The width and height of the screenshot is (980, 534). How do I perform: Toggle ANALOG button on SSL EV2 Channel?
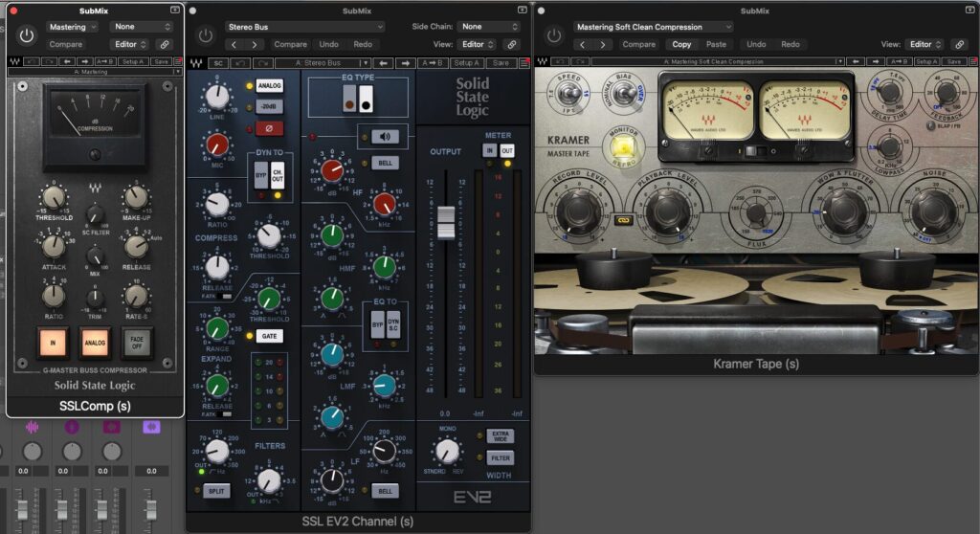[269, 86]
